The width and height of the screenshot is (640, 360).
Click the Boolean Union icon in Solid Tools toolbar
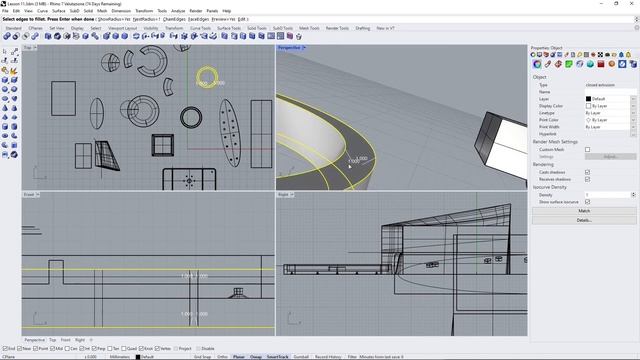pos(7,36)
